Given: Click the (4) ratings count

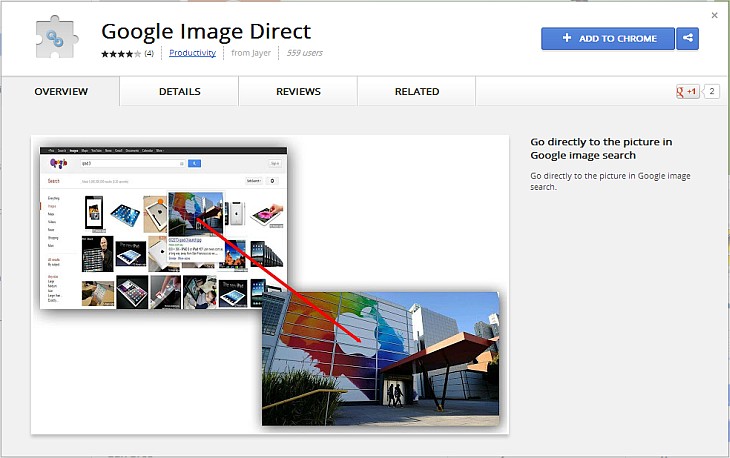Looking at the screenshot, I should coord(149,53).
